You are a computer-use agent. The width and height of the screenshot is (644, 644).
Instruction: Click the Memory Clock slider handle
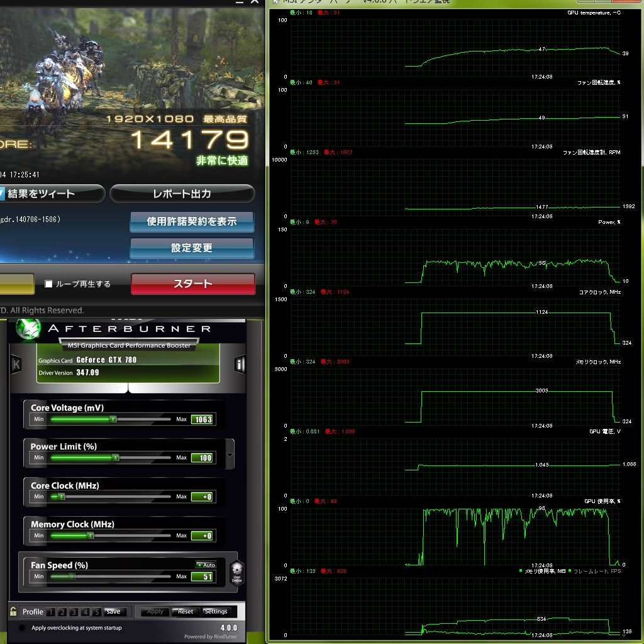point(91,536)
